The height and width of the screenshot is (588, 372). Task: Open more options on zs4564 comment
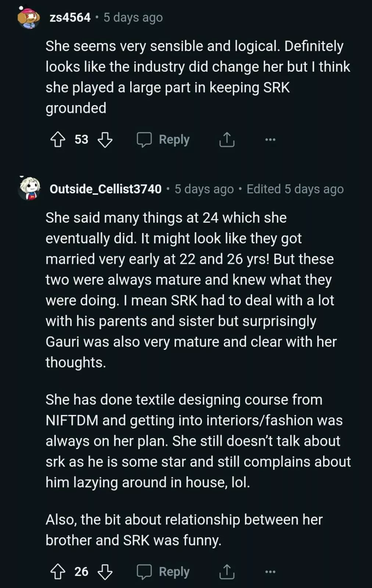(x=270, y=140)
